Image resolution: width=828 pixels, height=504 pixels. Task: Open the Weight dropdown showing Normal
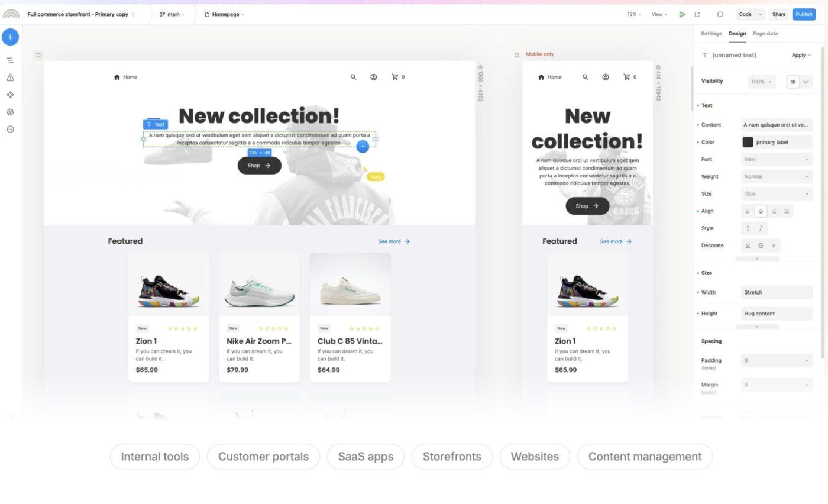point(777,176)
